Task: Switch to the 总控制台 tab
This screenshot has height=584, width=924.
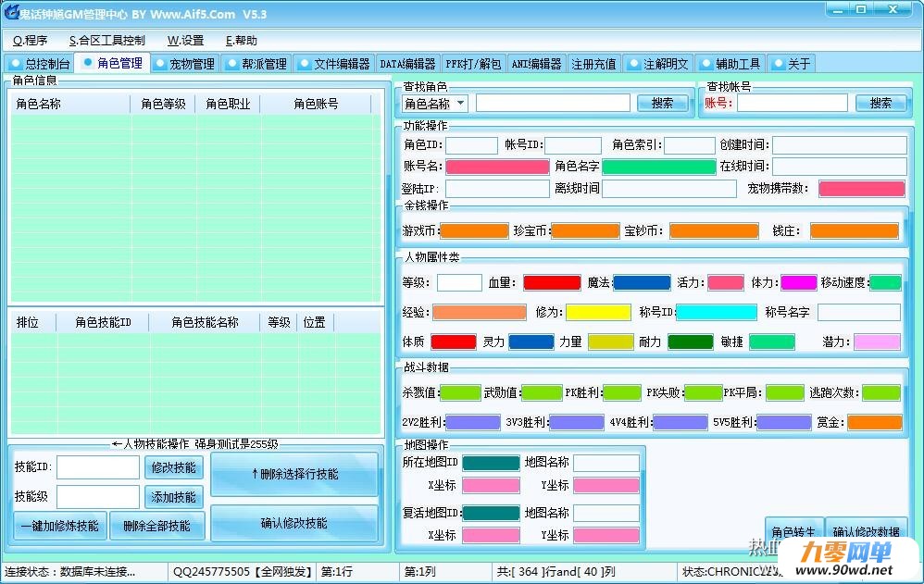Action: [41, 64]
